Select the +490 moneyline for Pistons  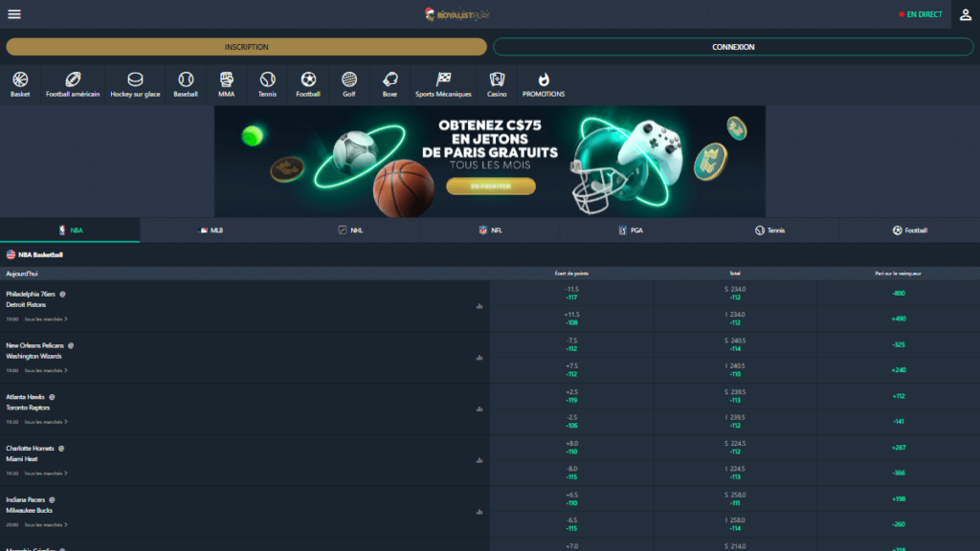tap(899, 319)
